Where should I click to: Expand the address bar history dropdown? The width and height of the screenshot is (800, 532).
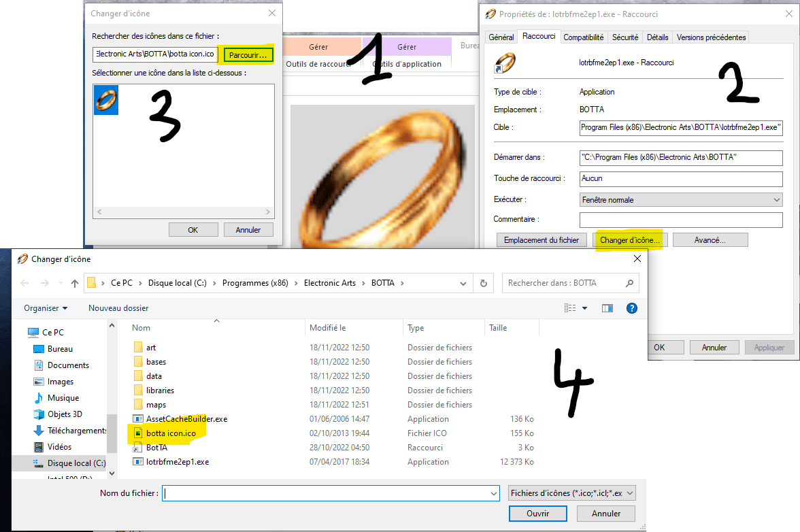point(463,283)
